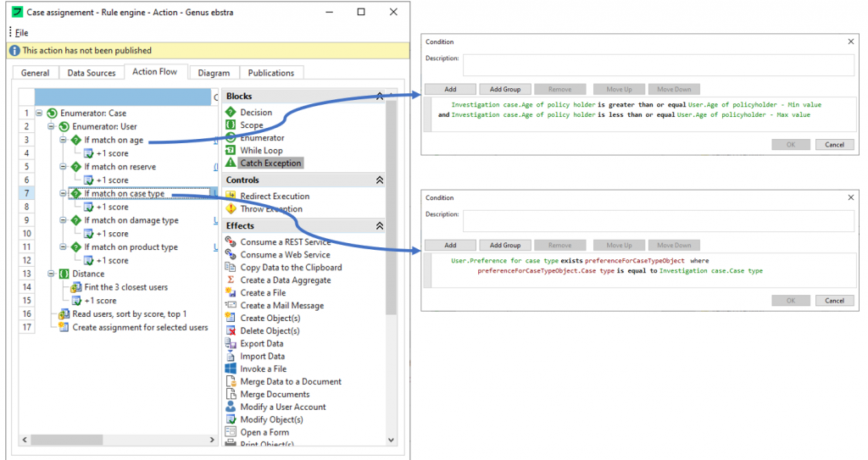Collapse the Enumerator: Case tree node
Screen dimensions: 868x460
click(39, 113)
